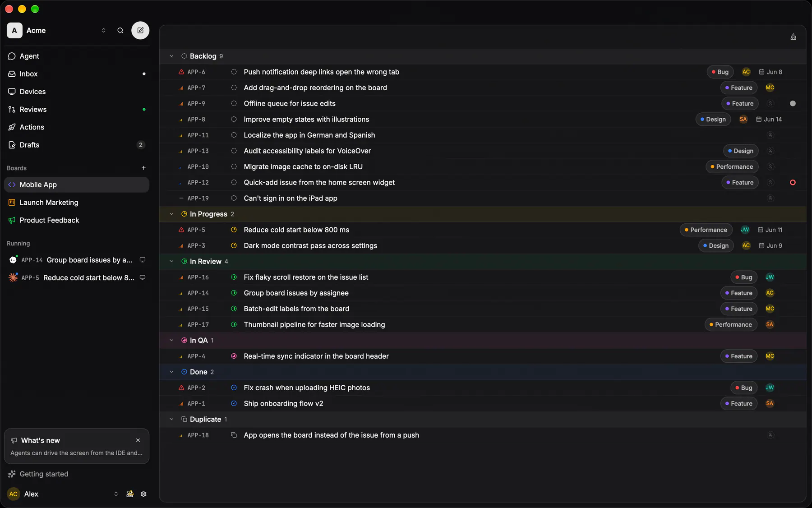Image resolution: width=812 pixels, height=508 pixels.
Task: Click the duplicate status icon on APP-18
Action: [x=234, y=435]
